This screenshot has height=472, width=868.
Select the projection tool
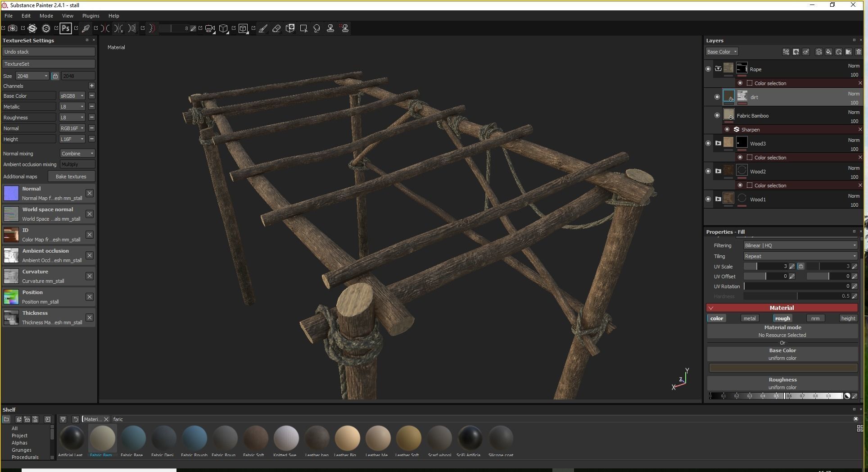[x=290, y=28]
